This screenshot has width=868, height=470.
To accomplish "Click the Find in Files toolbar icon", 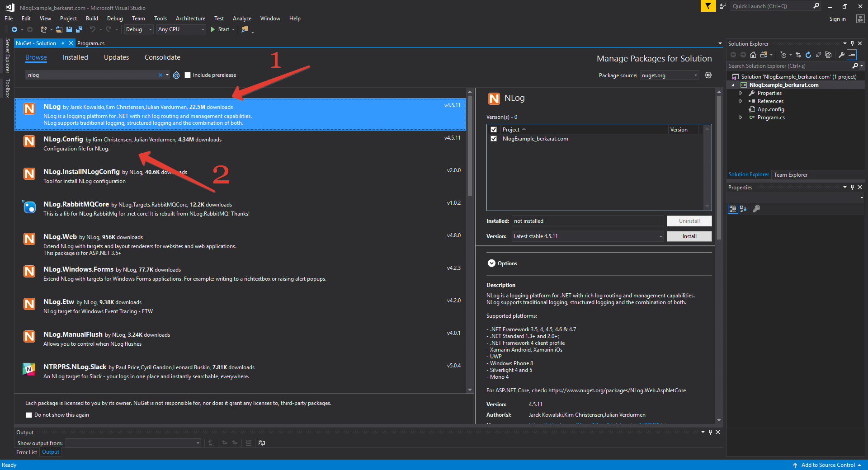I will pyautogui.click(x=245, y=29).
